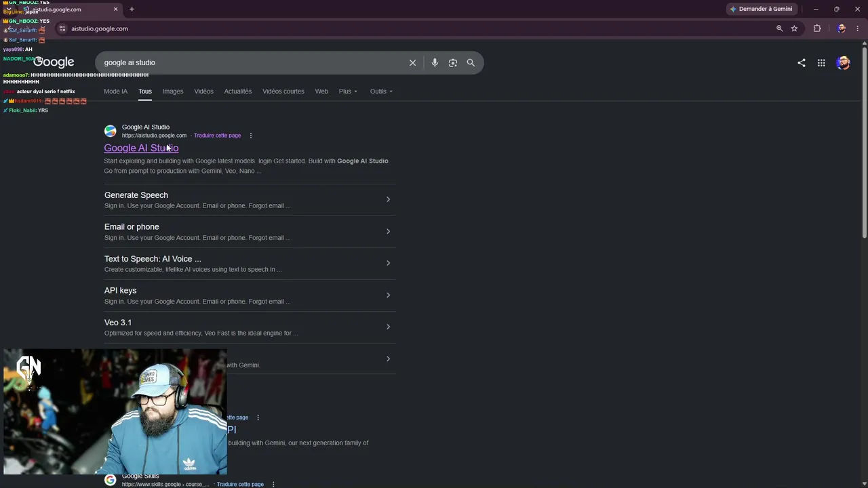Open the Google AI Studio result title link
Viewport: 868px width, 488px height.
click(141, 148)
